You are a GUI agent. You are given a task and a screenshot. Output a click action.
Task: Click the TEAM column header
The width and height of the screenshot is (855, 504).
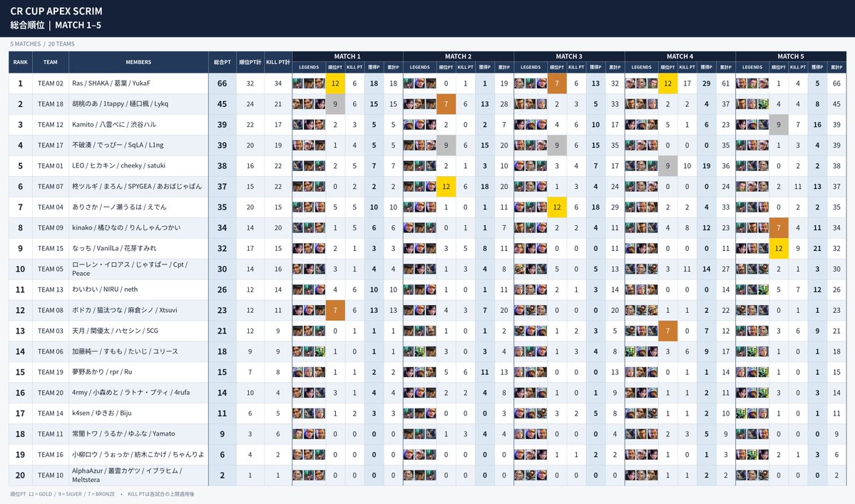pos(50,62)
